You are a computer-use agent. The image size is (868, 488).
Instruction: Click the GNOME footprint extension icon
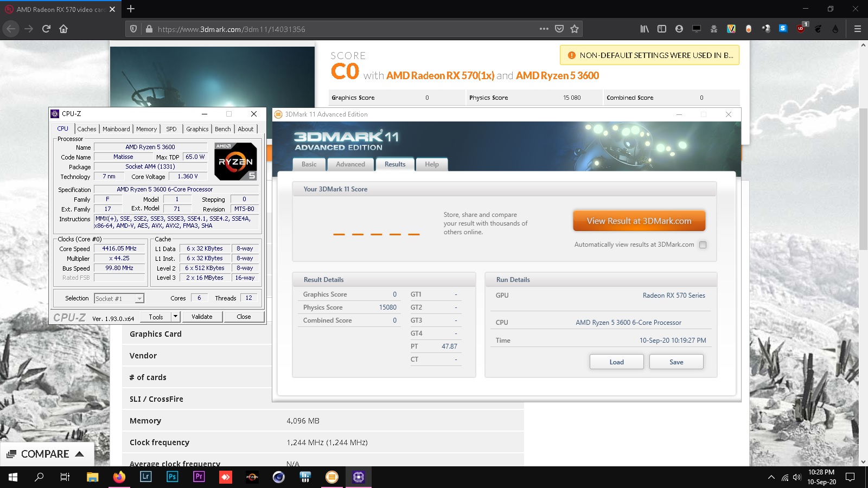(818, 29)
